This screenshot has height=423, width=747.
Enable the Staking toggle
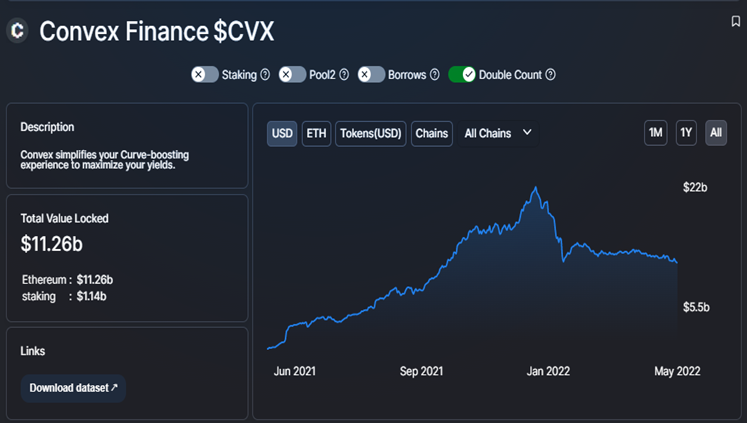pyautogui.click(x=205, y=75)
